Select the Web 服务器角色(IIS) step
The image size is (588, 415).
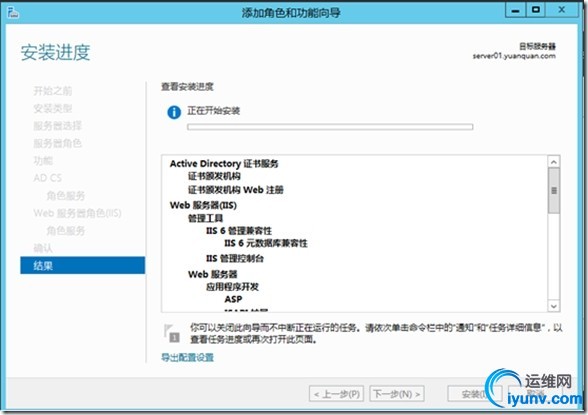pos(77,213)
